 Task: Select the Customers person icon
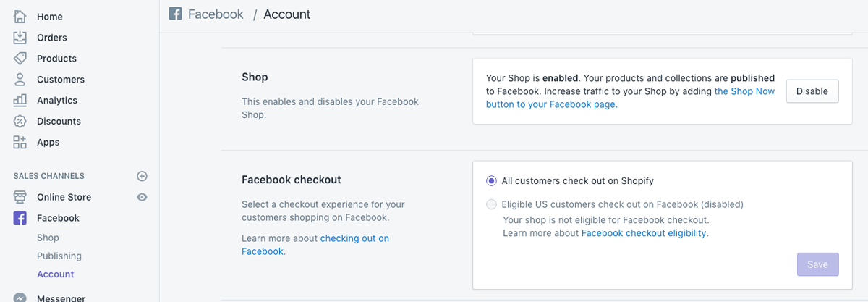pos(20,80)
